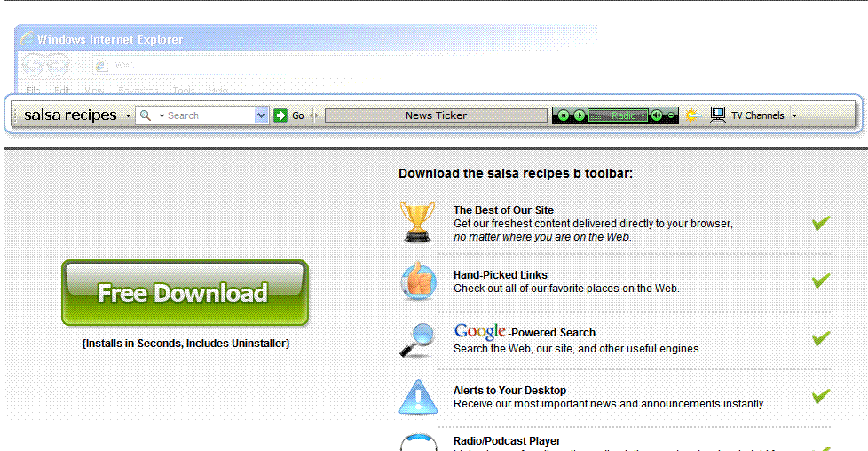Open the TV Channels label

(758, 115)
